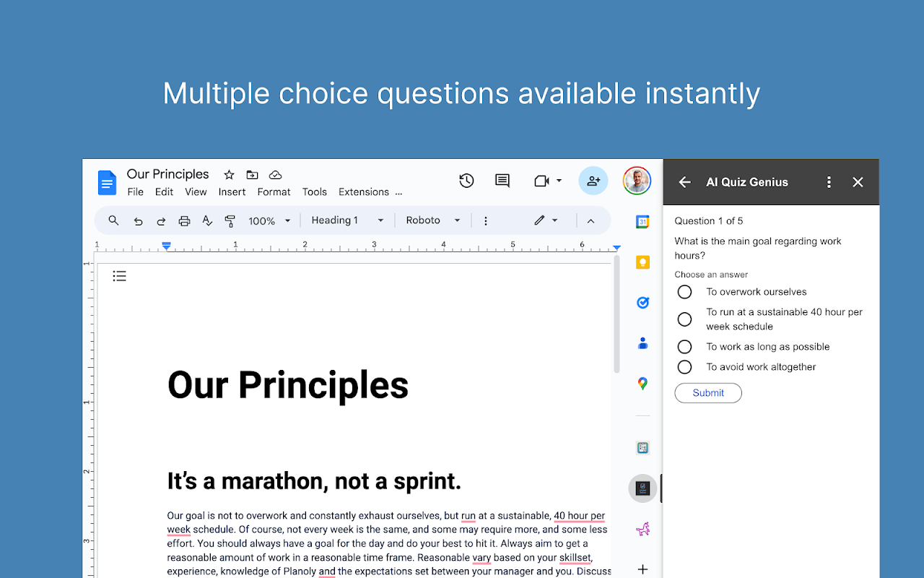This screenshot has width=924, height=578.
Task: Open AI Quiz Genius three-dot menu
Action: coord(829,182)
